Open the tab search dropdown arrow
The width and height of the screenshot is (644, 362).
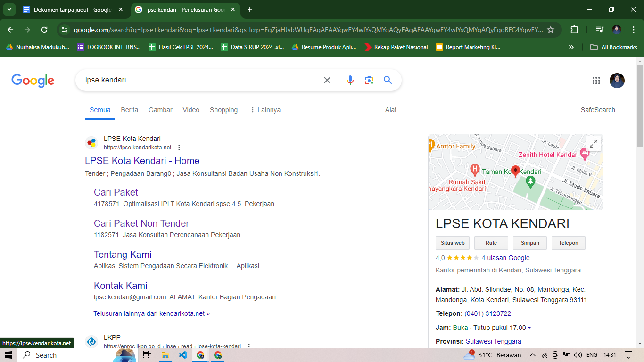coord(9,9)
